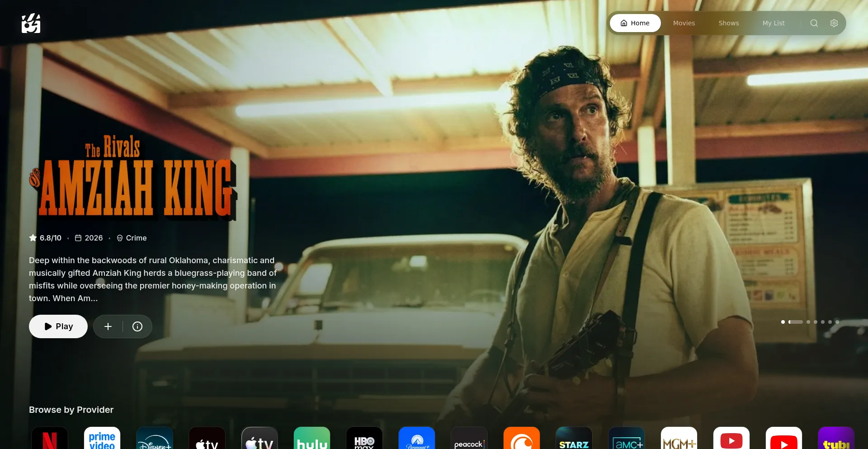Click the Crime genre label
Viewport: 868px width, 449px height.
(132, 238)
